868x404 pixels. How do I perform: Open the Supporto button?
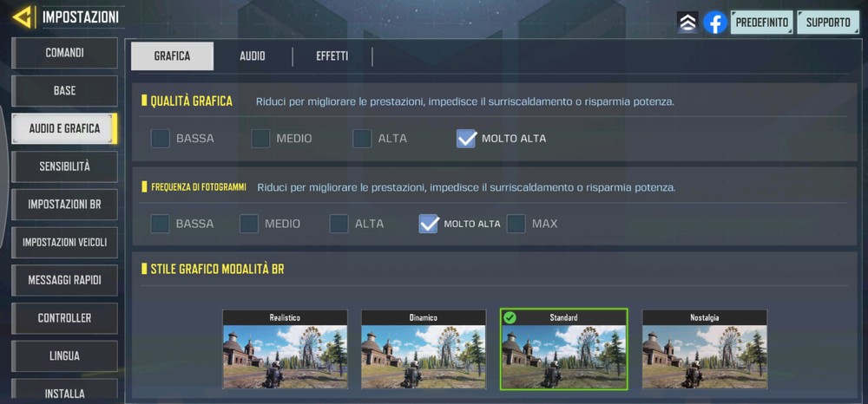click(828, 23)
